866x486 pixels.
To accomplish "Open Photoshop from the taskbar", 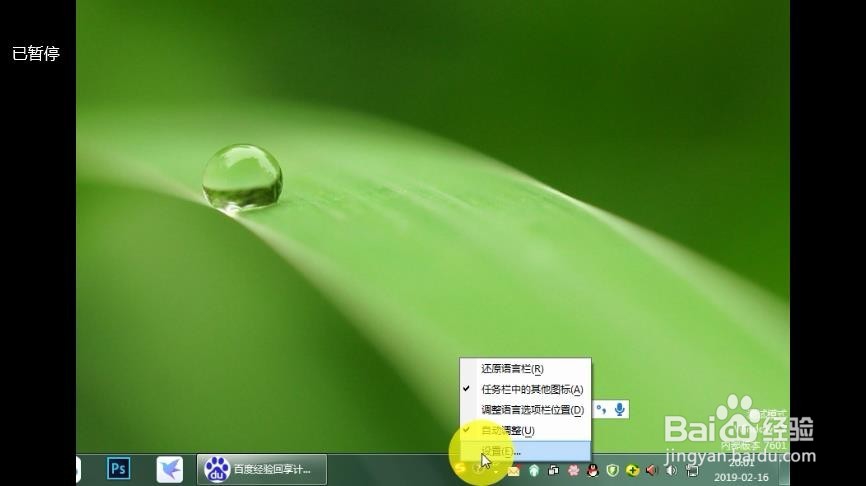I will click(x=118, y=468).
